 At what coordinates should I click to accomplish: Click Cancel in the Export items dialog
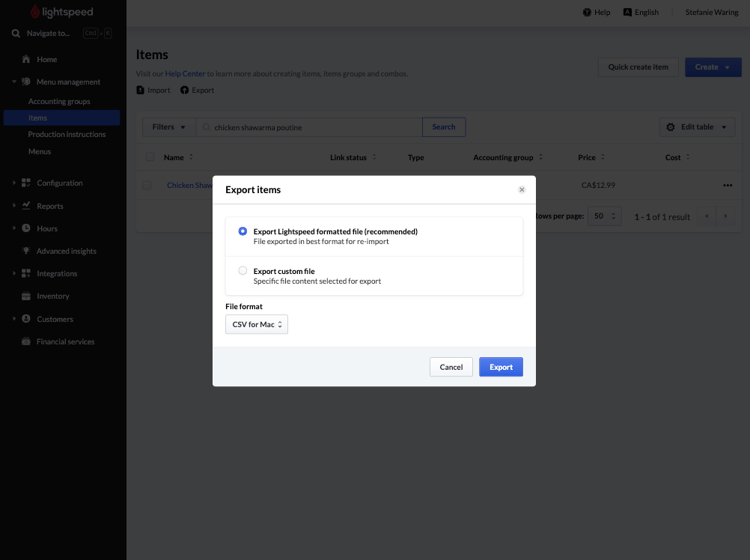(x=451, y=367)
